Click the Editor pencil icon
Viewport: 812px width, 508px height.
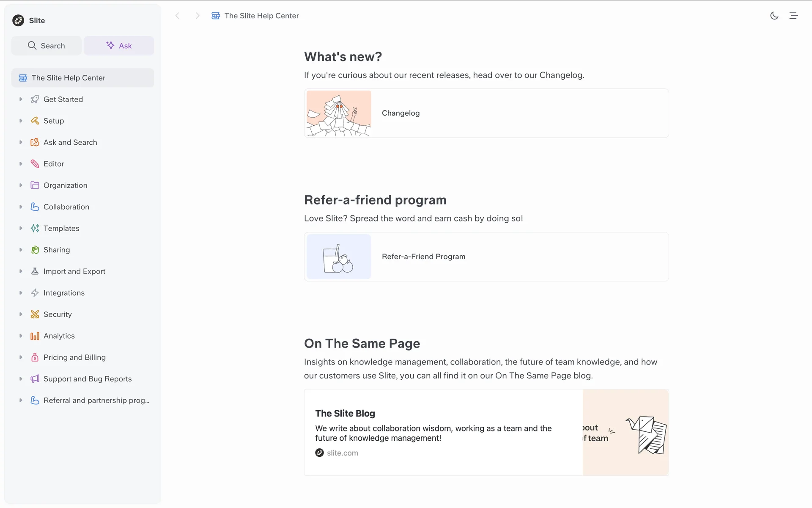coord(35,164)
